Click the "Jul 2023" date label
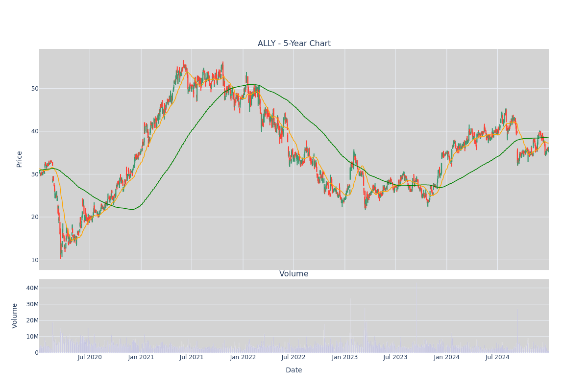588x392 pixels. tap(395, 357)
